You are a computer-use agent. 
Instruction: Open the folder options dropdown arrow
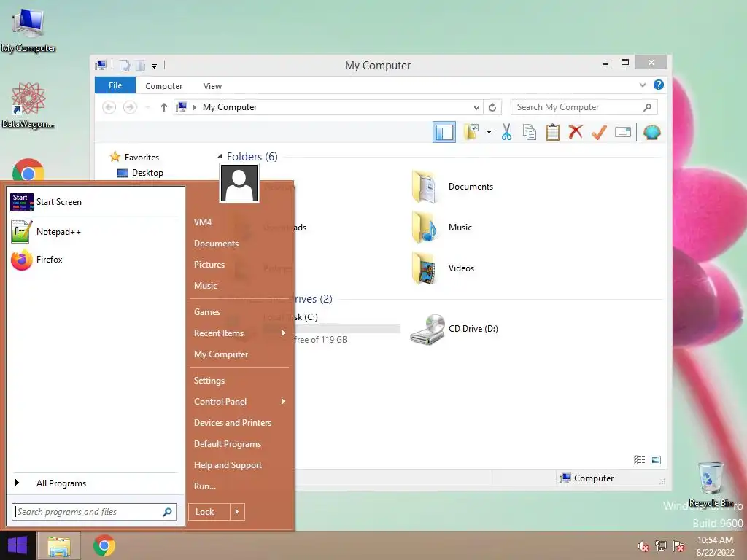(x=489, y=133)
